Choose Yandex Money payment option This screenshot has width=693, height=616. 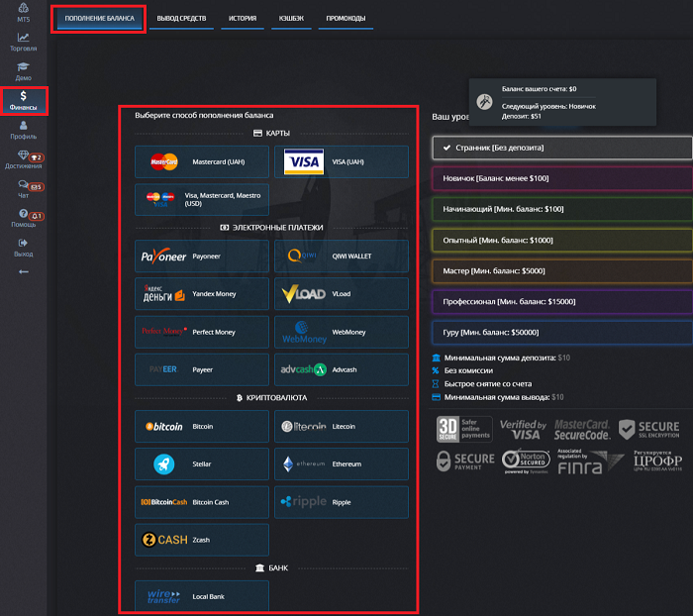point(202,293)
